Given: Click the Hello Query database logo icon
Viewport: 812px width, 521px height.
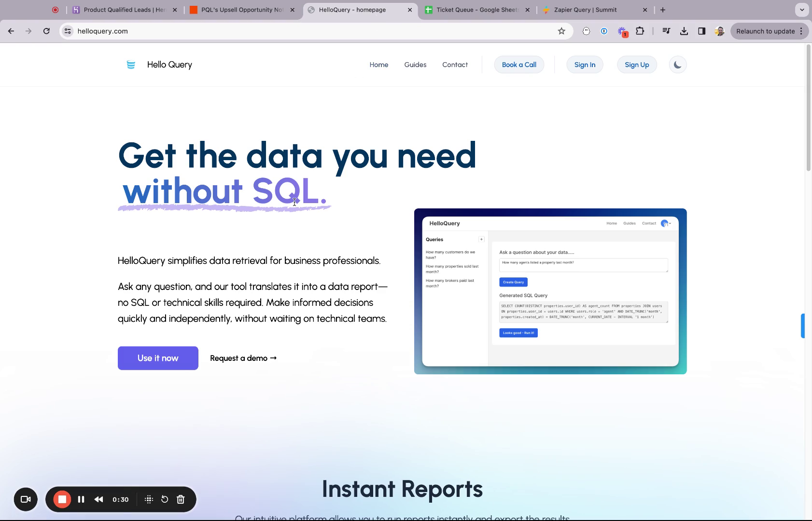Looking at the screenshot, I should 131,65.
